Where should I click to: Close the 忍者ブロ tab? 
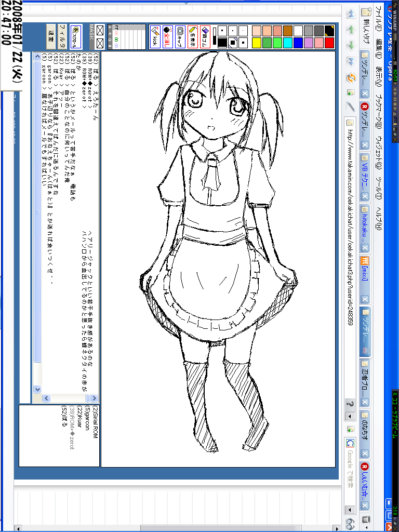[x=365, y=403]
